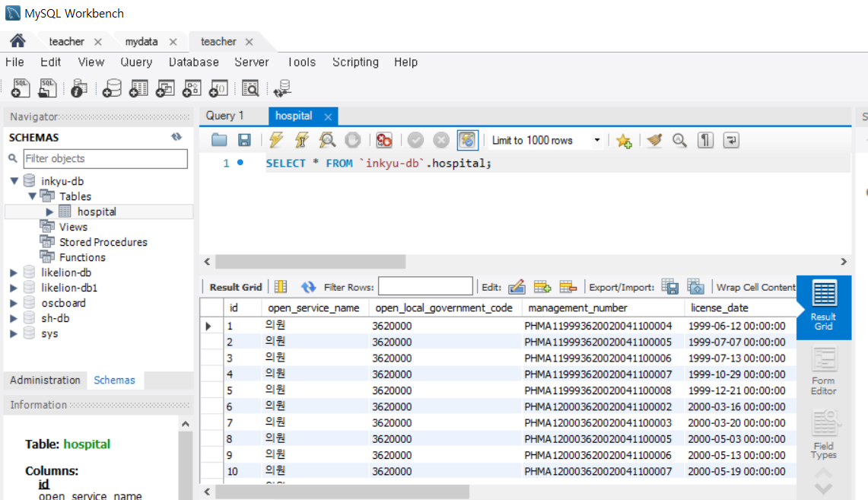Create a new view icon

point(165,88)
